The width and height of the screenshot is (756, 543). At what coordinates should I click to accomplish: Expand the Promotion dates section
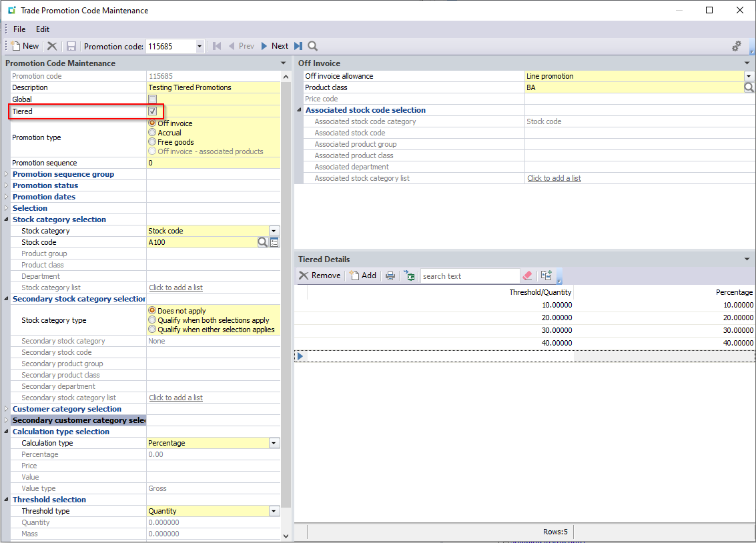point(7,197)
